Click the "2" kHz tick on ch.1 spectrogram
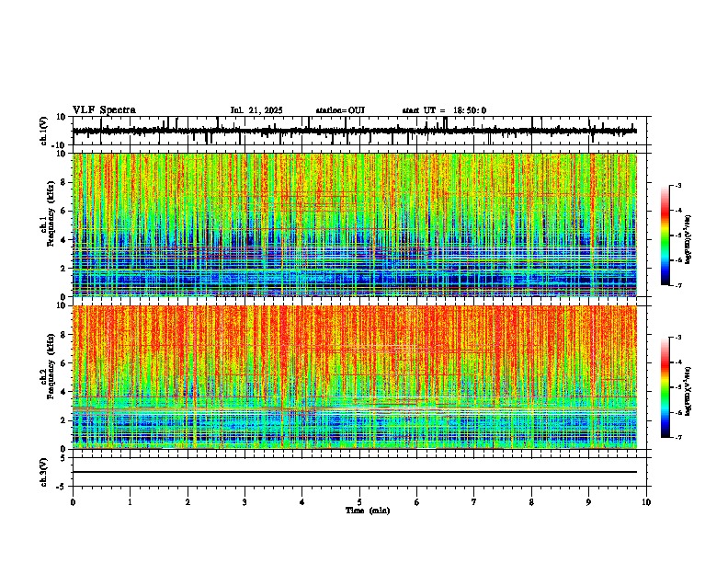 click(64, 269)
